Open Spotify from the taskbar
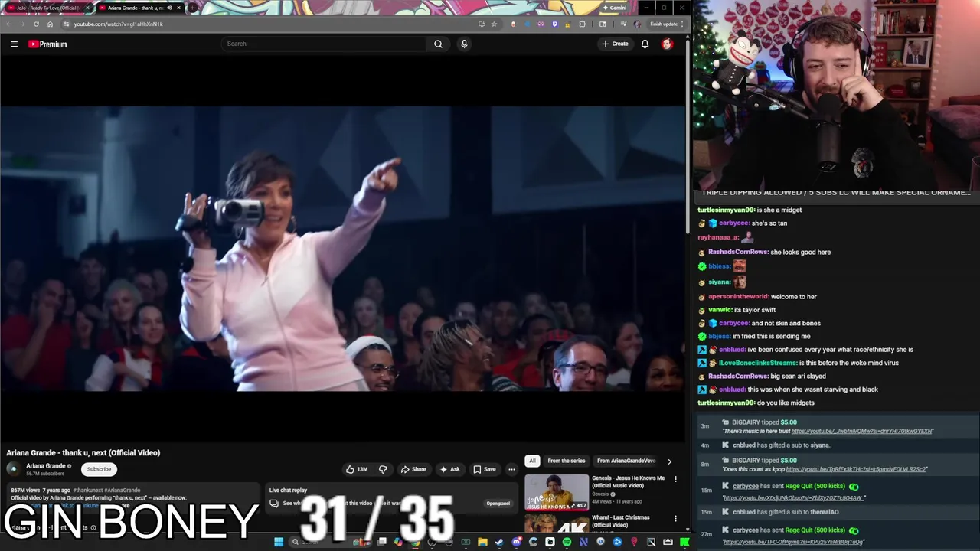Viewport: 980px width, 551px height. 567,542
